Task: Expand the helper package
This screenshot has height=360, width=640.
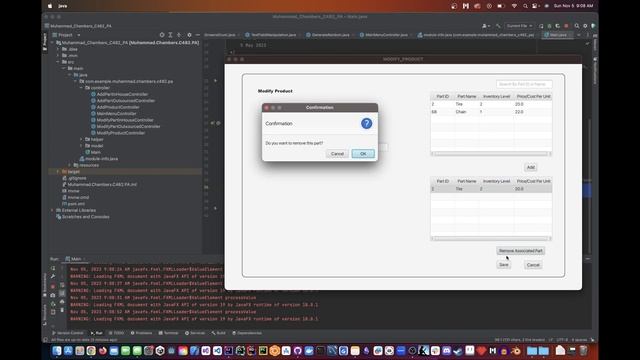Action: (81, 140)
